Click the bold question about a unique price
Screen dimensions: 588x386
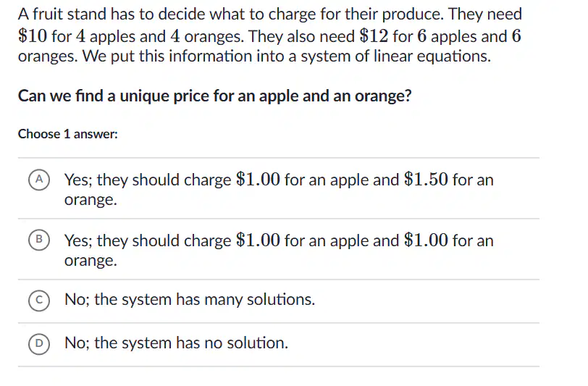coord(214,96)
